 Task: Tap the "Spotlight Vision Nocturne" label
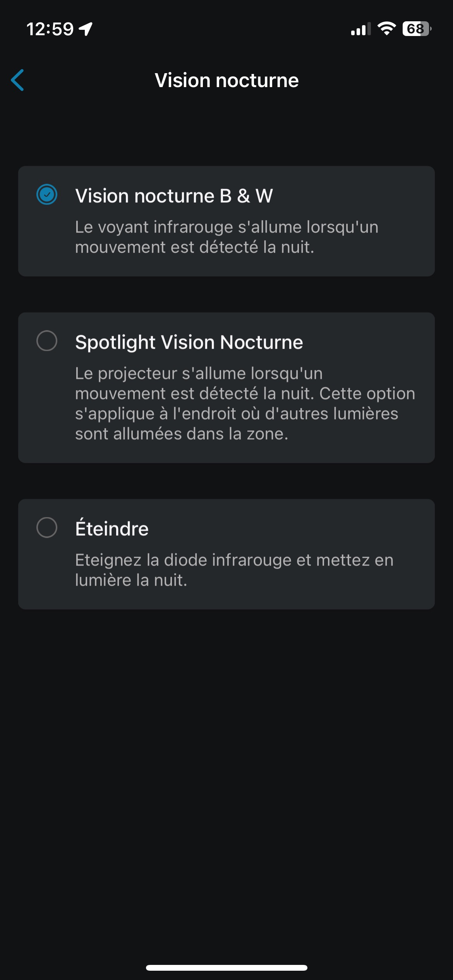pos(189,342)
